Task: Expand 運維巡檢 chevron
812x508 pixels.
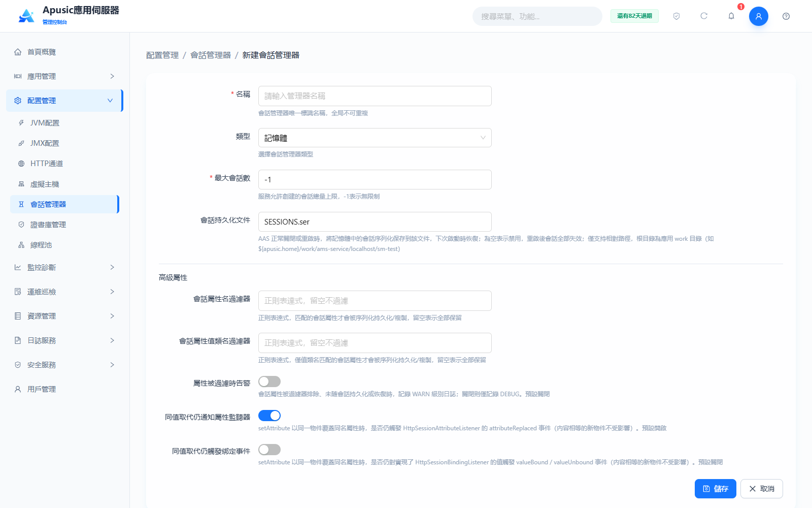Action: pyautogui.click(x=112, y=292)
